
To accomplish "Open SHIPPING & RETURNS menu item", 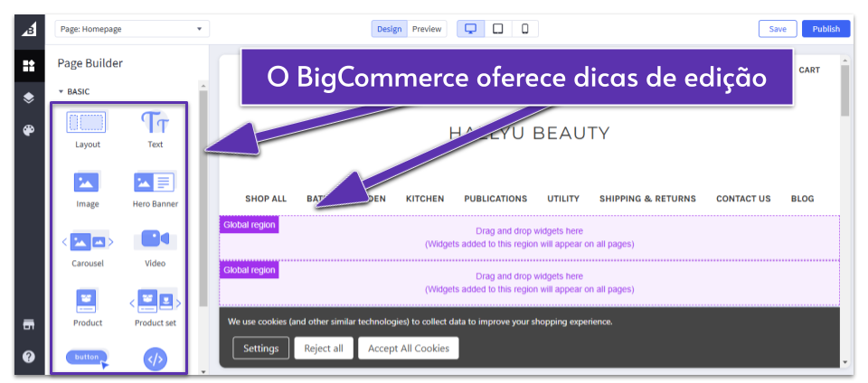I will [x=647, y=199].
